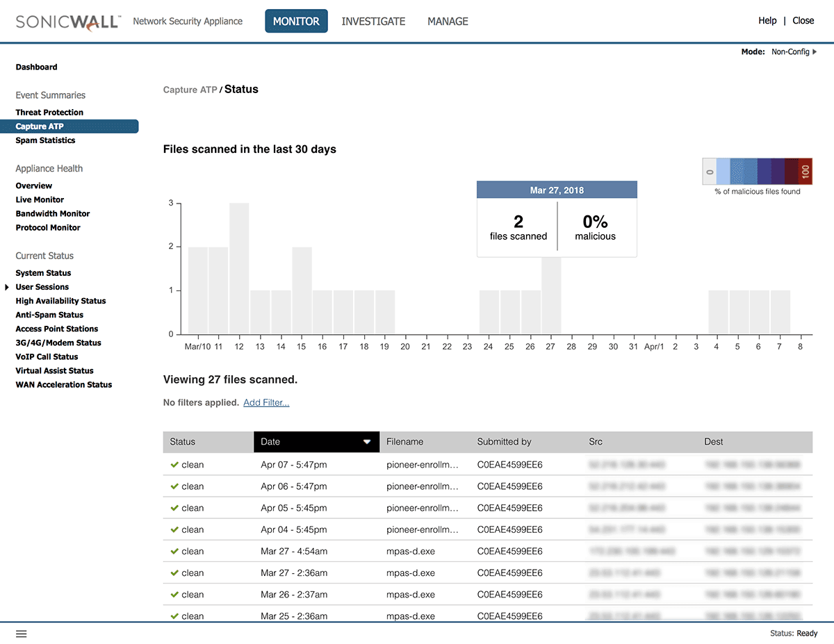The image size is (834, 644).
Task: Sort table by Filename column header
Action: tap(404, 442)
